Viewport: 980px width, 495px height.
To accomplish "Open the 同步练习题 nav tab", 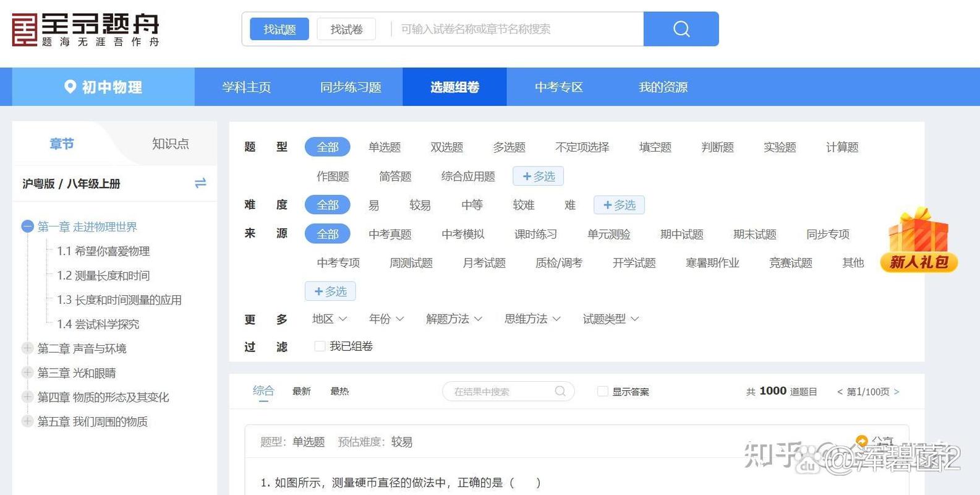I will tap(351, 87).
